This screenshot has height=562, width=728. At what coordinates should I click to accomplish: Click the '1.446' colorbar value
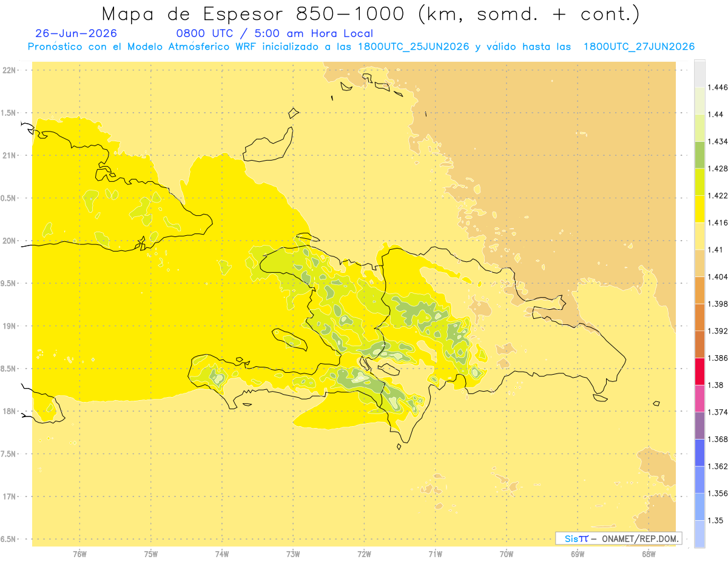pyautogui.click(x=718, y=87)
